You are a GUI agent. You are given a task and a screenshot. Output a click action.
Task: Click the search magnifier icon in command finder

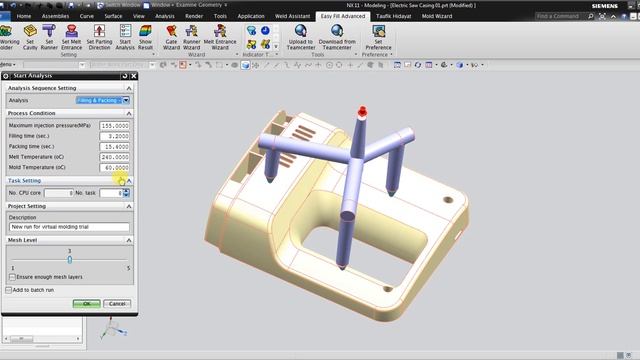coord(591,16)
